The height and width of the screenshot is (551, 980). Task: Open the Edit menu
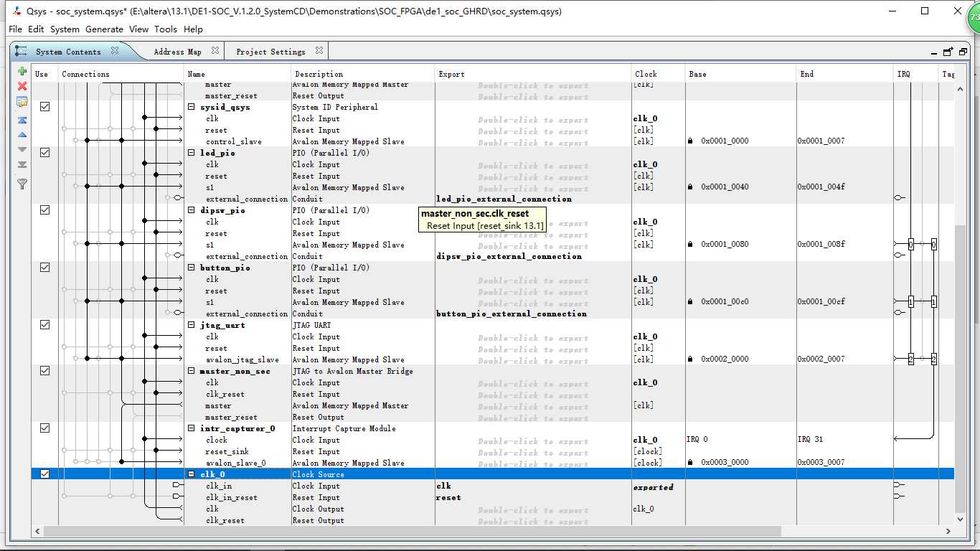point(36,29)
